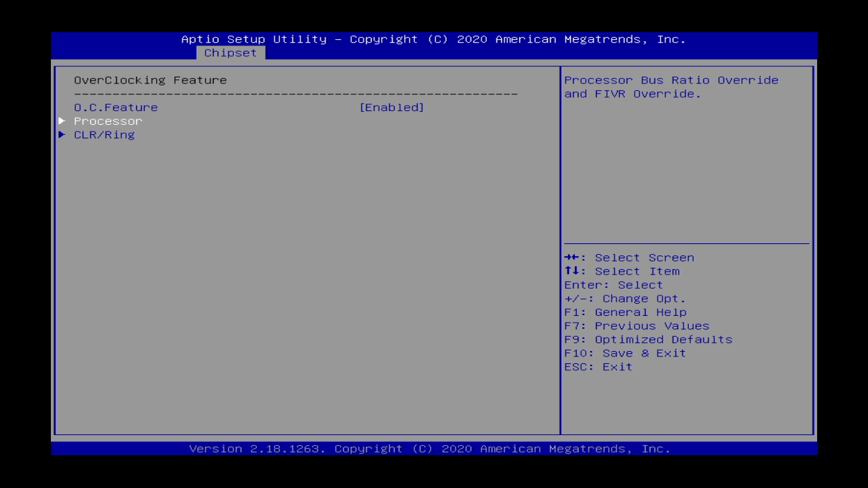
Task: Click the Aptio Setup Utility title text
Action: (x=434, y=39)
